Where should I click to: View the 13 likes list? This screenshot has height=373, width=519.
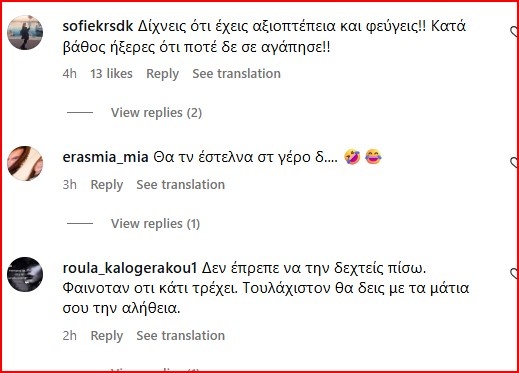pos(111,74)
